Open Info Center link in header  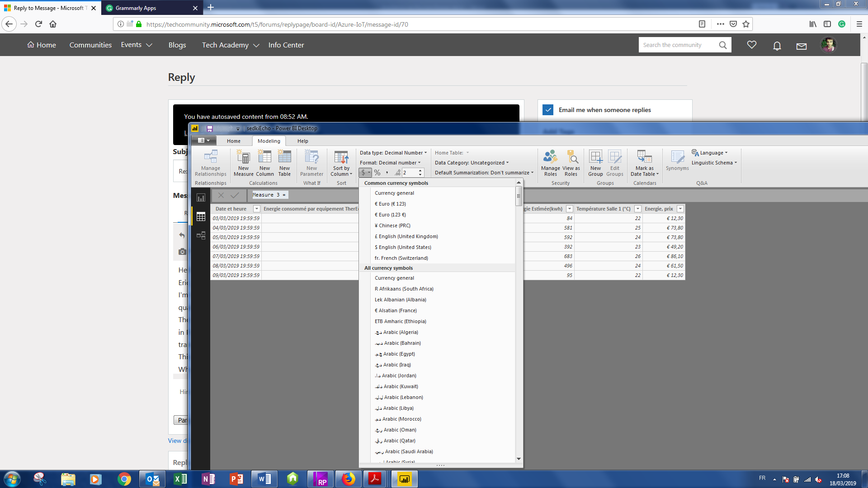286,45
